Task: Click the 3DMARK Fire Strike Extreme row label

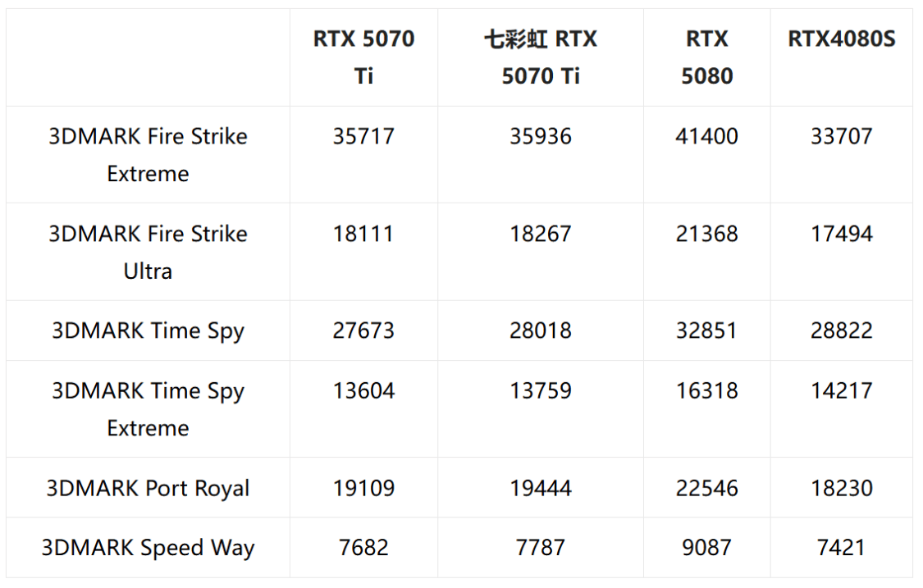Action: [148, 154]
